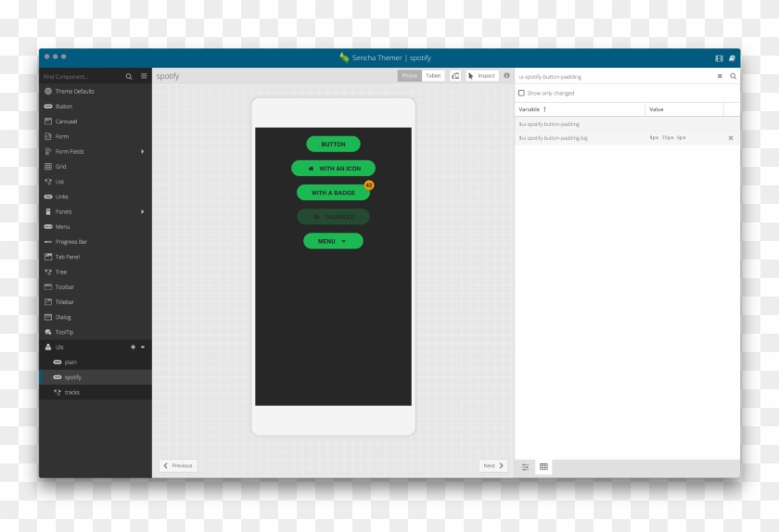Click the Previous button
Viewport: 779px width, 532px height.
pos(178,465)
